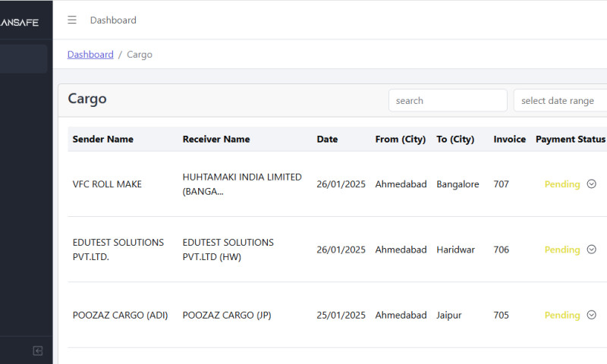The image size is (607, 364).
Task: Click Ahmedabad in invoice 707 row
Action: tap(401, 184)
